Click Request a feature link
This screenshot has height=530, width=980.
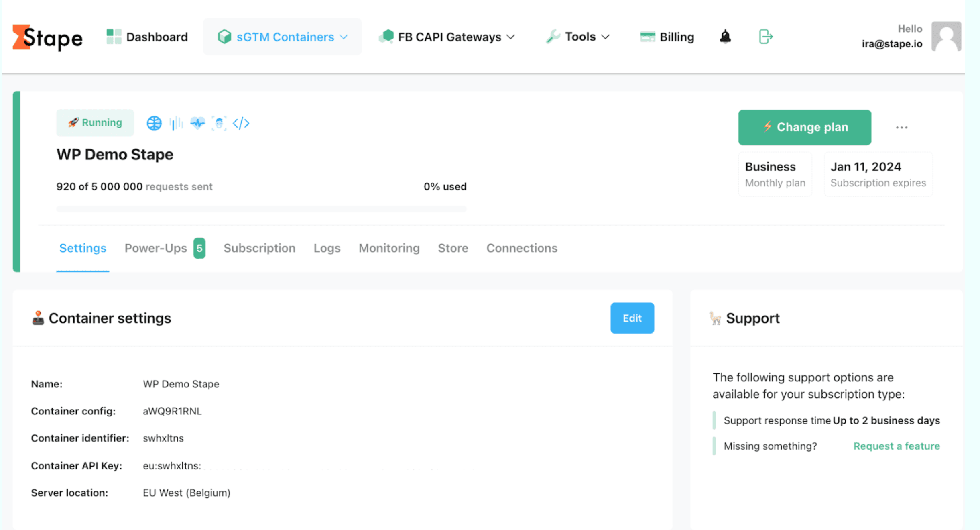coord(897,446)
